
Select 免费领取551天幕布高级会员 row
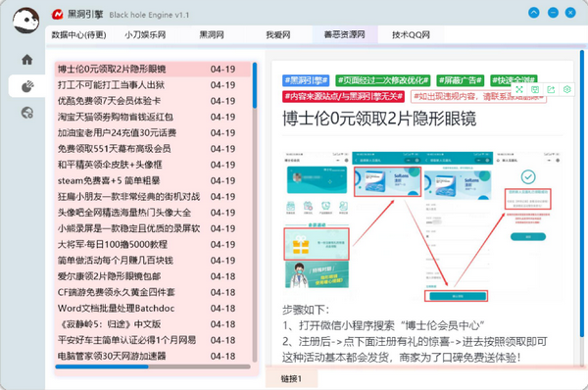[x=153, y=149]
